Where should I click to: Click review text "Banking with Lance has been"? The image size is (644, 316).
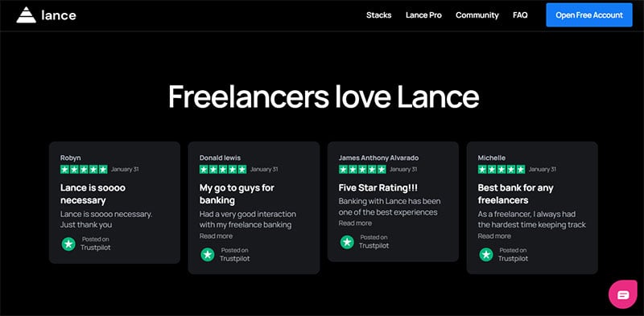pyautogui.click(x=390, y=201)
